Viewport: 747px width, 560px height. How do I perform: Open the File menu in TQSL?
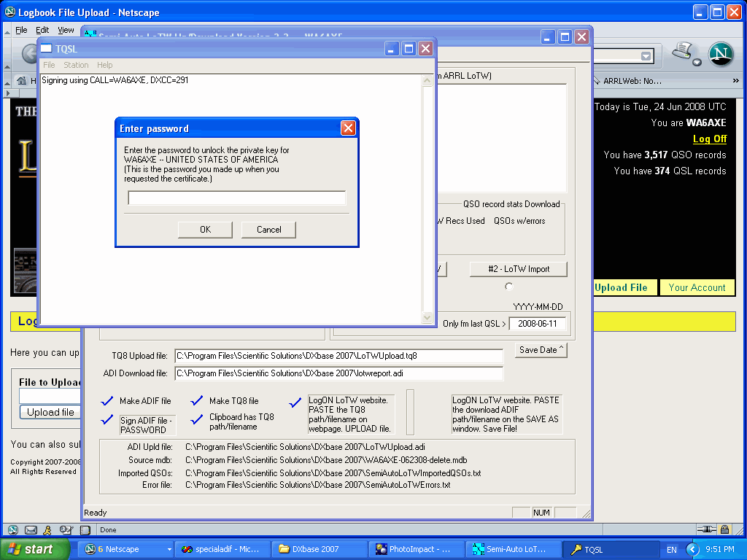49,65
